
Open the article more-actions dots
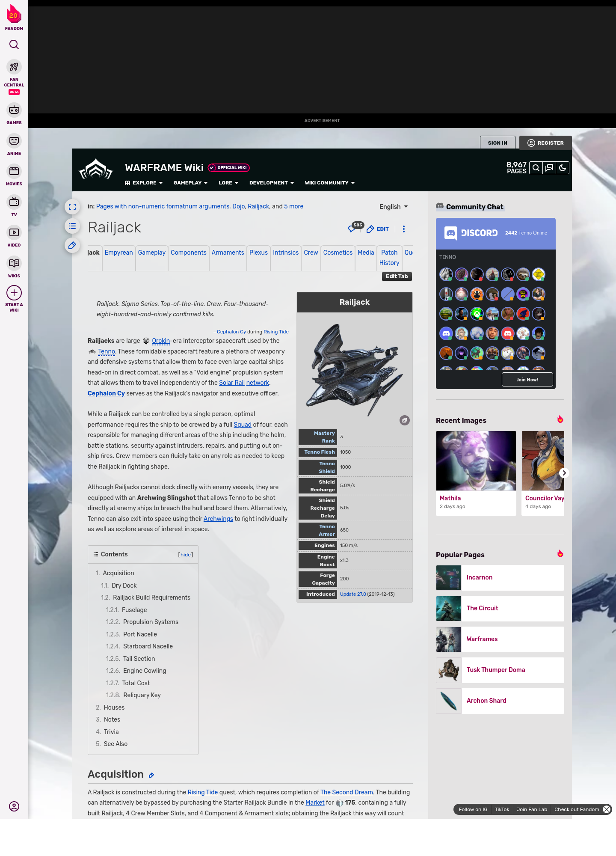[404, 229]
